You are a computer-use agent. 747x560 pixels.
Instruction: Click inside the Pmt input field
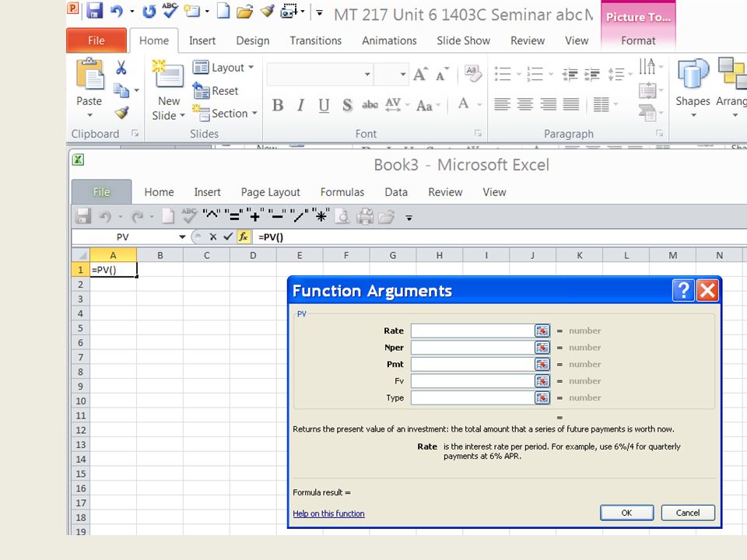click(x=472, y=364)
